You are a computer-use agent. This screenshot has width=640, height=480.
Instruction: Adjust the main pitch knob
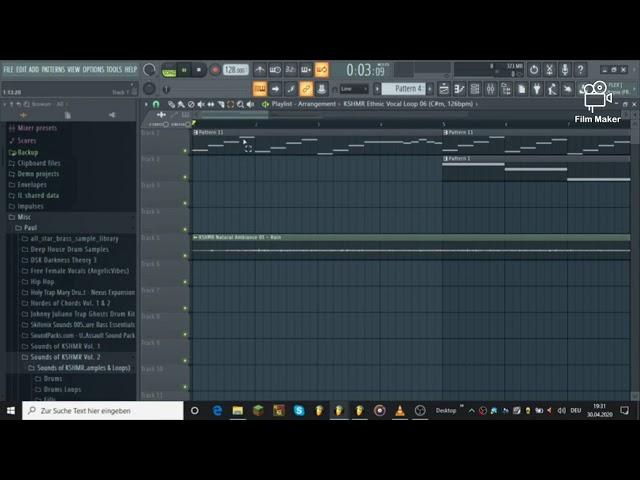click(x=149, y=89)
